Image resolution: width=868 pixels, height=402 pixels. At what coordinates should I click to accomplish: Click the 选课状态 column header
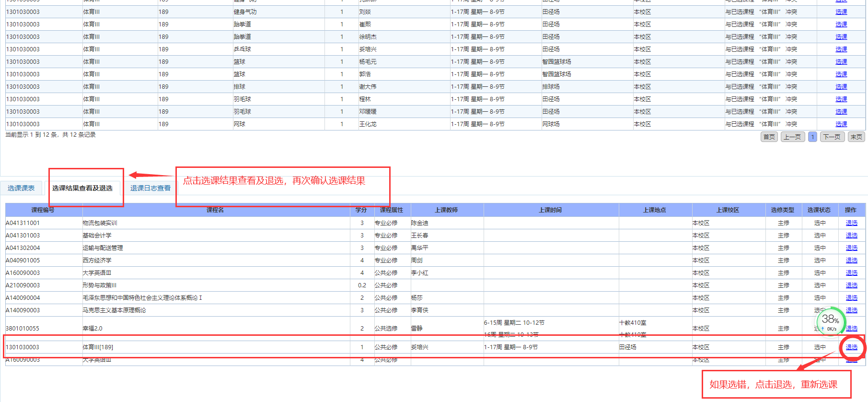pyautogui.click(x=819, y=210)
